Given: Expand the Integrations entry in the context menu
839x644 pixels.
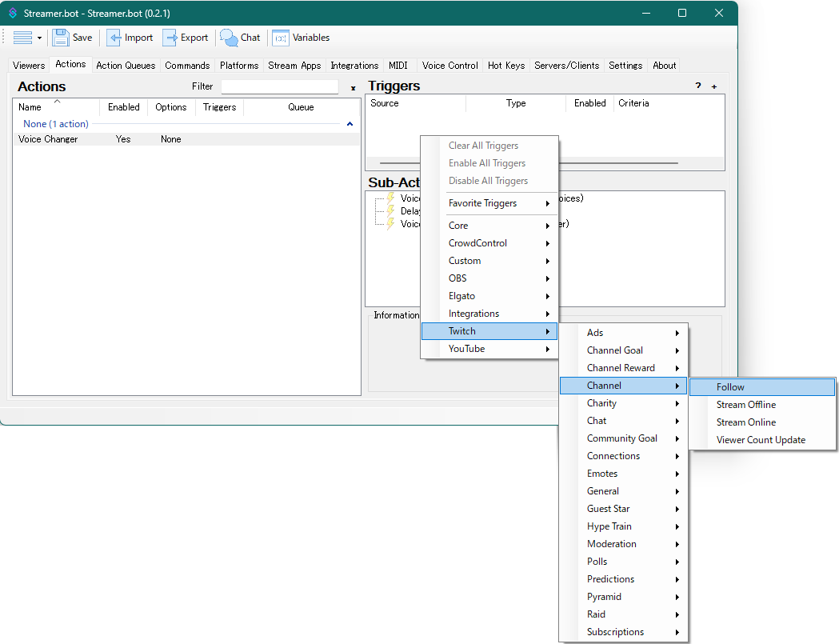Looking at the screenshot, I should (489, 314).
